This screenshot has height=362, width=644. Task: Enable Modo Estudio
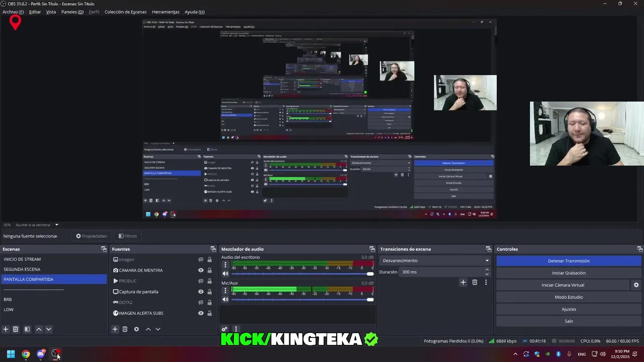click(569, 297)
